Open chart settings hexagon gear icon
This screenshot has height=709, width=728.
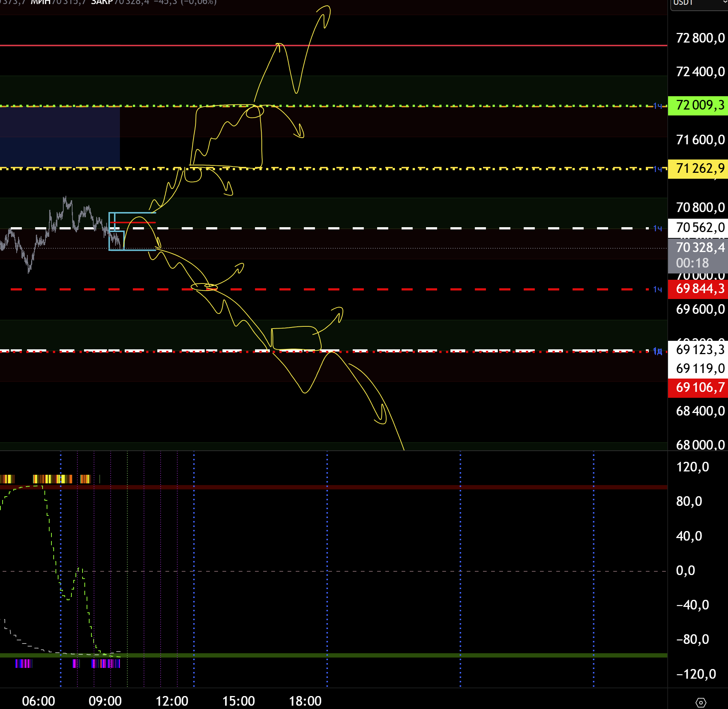pos(701,702)
